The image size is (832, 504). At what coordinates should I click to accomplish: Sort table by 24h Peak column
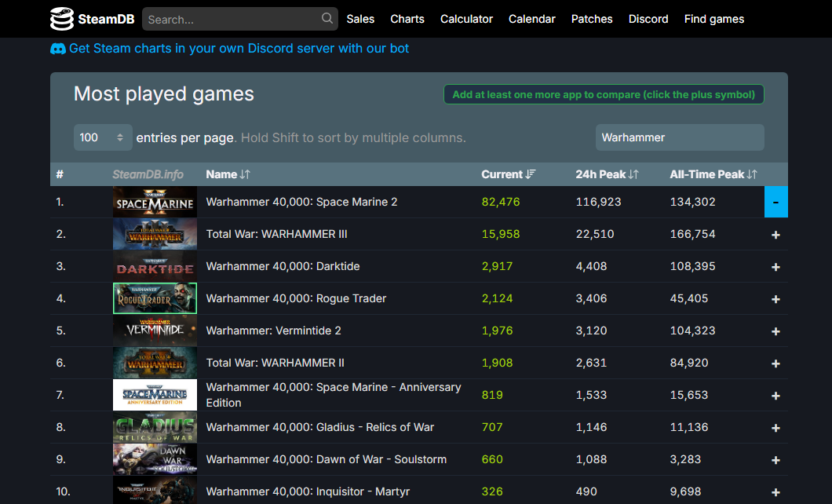click(607, 174)
